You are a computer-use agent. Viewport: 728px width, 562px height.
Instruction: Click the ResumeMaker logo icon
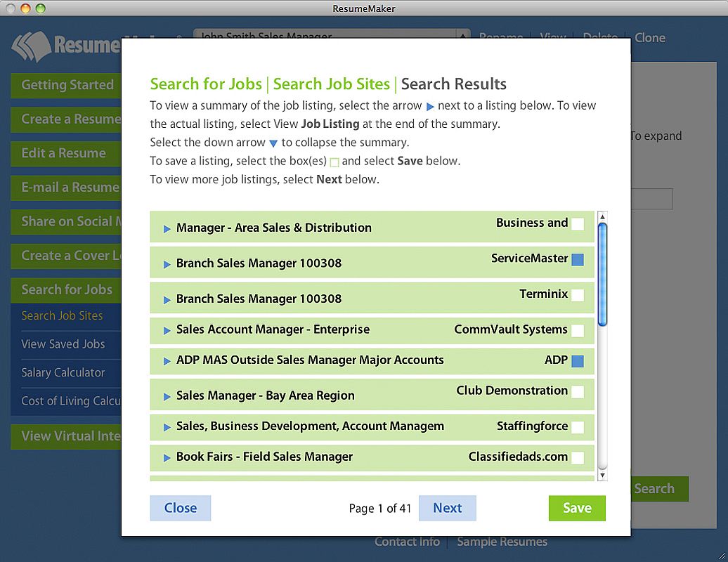tap(31, 46)
